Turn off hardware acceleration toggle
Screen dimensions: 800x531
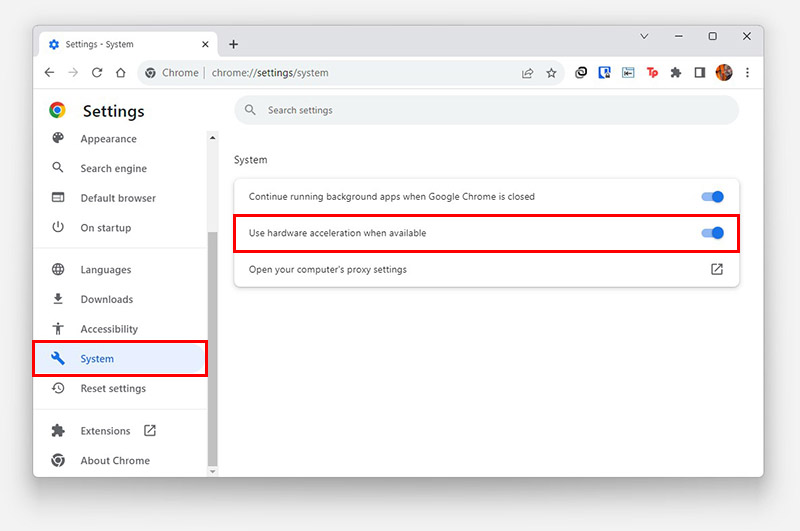(x=712, y=233)
